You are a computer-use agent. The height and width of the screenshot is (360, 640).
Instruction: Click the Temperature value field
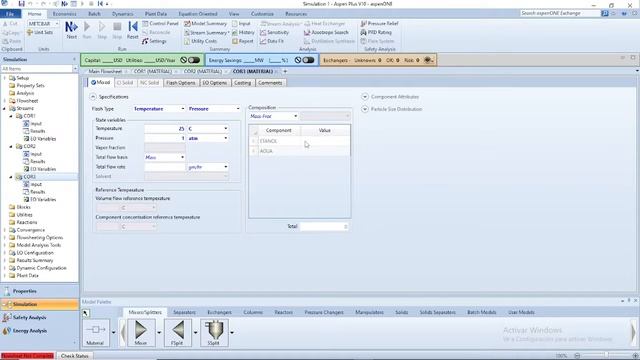click(165, 129)
